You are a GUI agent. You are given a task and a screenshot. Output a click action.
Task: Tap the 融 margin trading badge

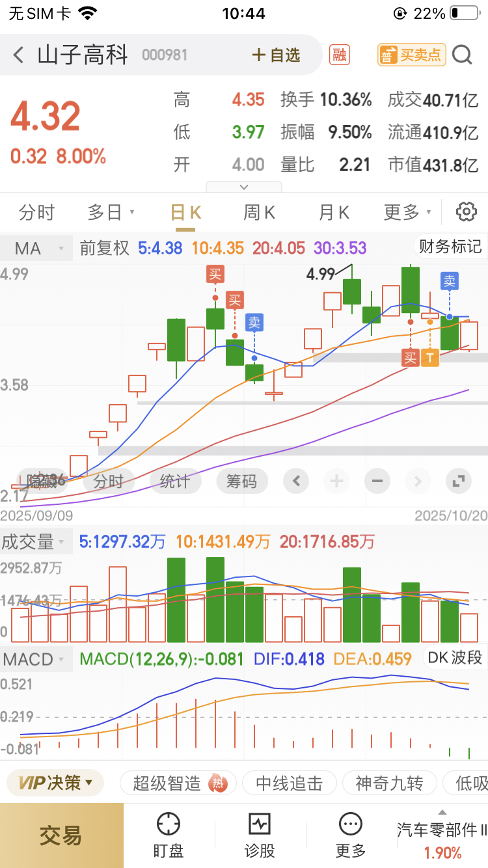tap(339, 55)
